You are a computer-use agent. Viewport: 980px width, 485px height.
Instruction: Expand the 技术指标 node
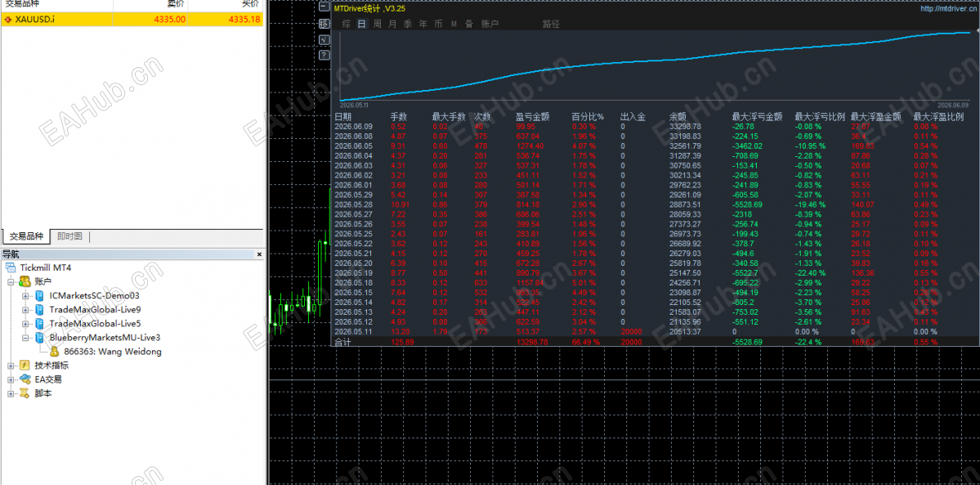(11, 366)
